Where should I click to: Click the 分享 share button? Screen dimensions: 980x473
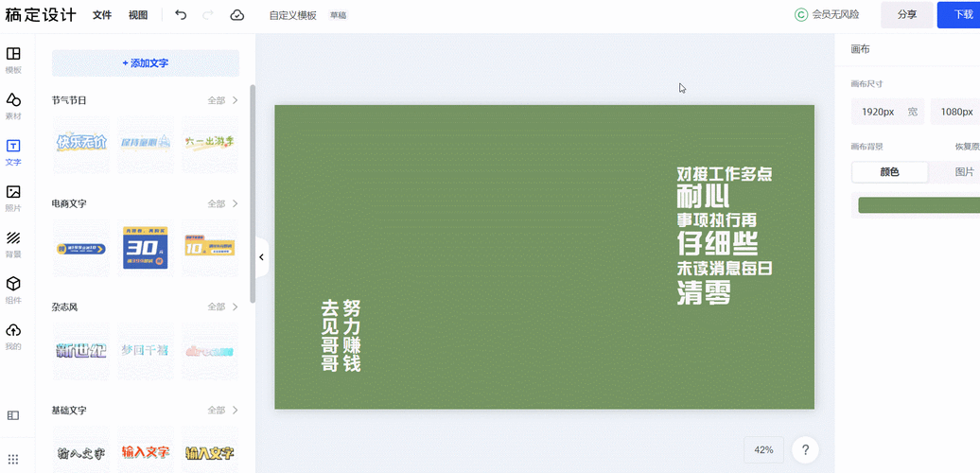tap(907, 15)
